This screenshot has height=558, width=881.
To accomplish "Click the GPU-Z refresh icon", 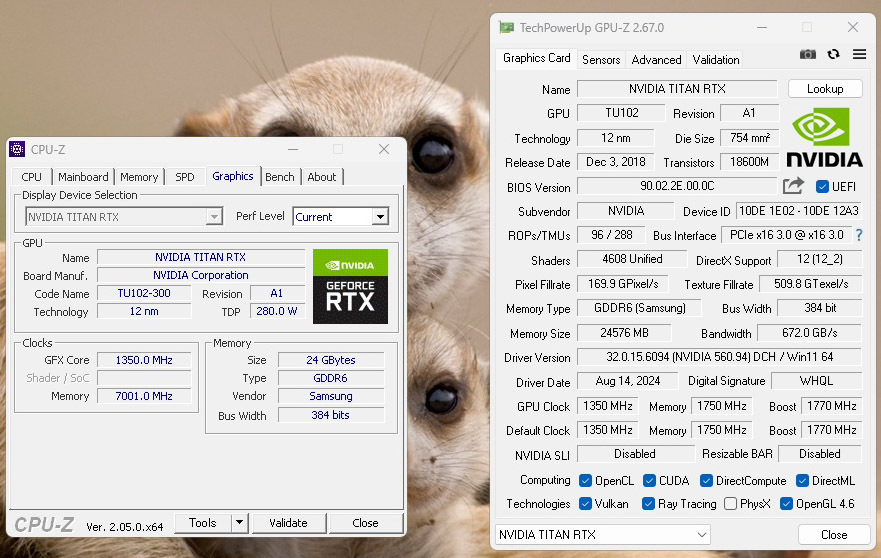I will (833, 54).
